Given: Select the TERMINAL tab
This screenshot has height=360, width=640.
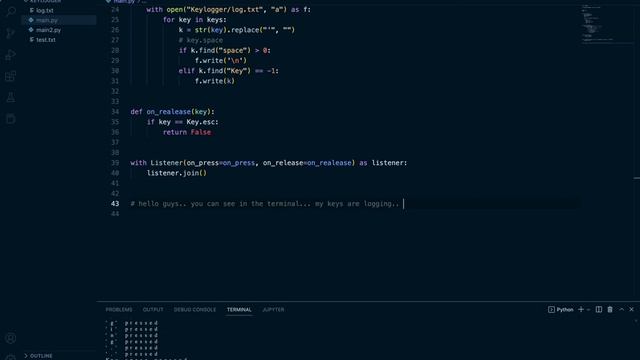Looking at the screenshot, I should [239, 310].
